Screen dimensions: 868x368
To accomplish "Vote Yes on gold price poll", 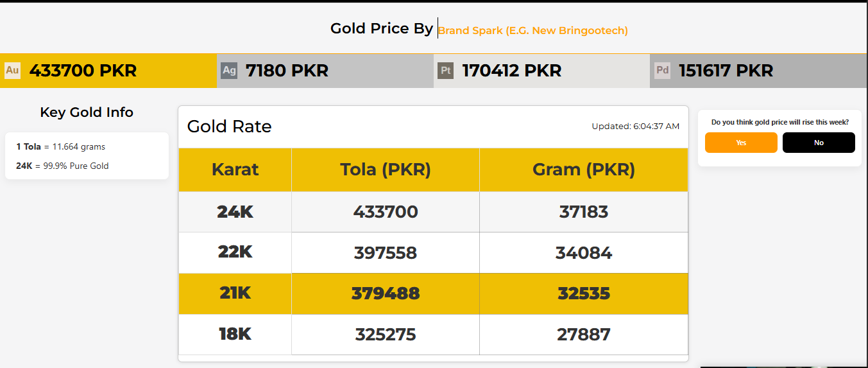I will (741, 143).
